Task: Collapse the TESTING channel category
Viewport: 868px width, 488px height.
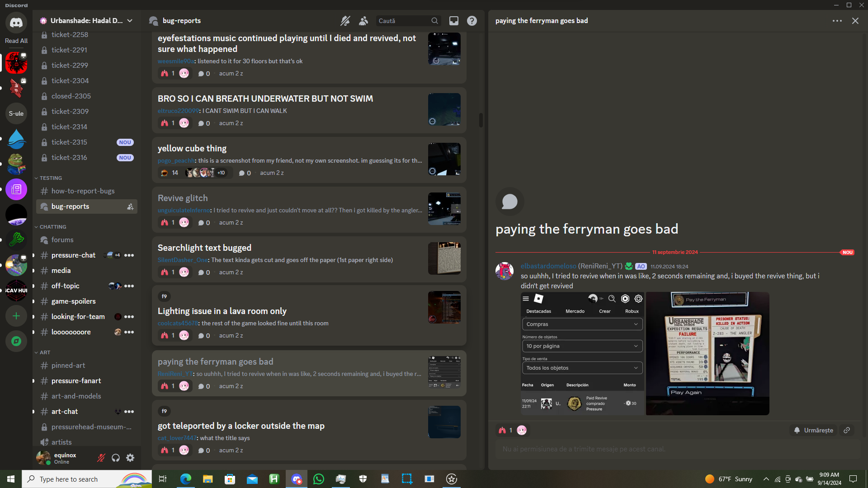Action: click(50, 178)
